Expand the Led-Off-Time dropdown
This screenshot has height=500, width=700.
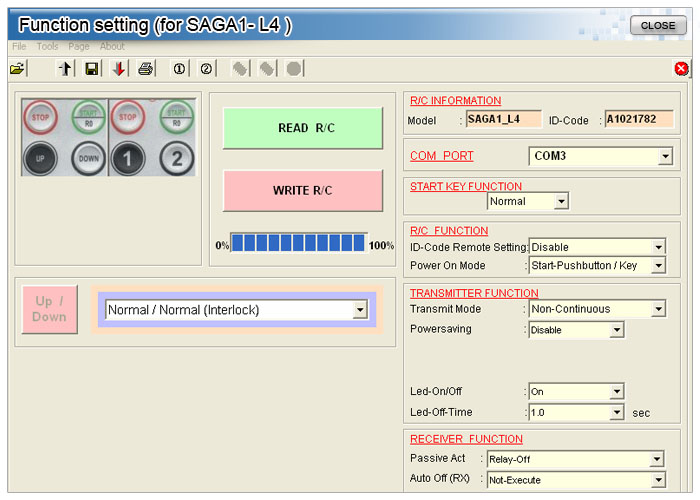point(617,412)
